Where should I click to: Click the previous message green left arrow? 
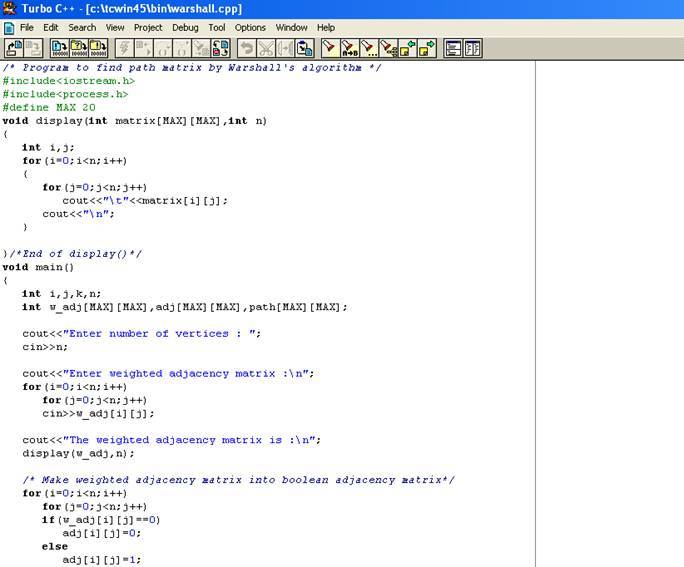tap(407, 48)
